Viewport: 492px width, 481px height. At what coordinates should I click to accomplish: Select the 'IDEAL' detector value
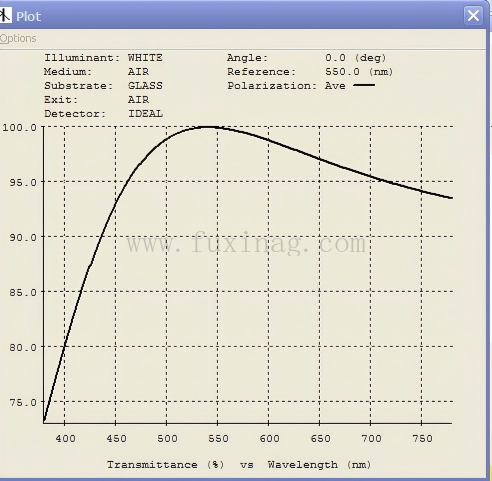click(x=146, y=114)
